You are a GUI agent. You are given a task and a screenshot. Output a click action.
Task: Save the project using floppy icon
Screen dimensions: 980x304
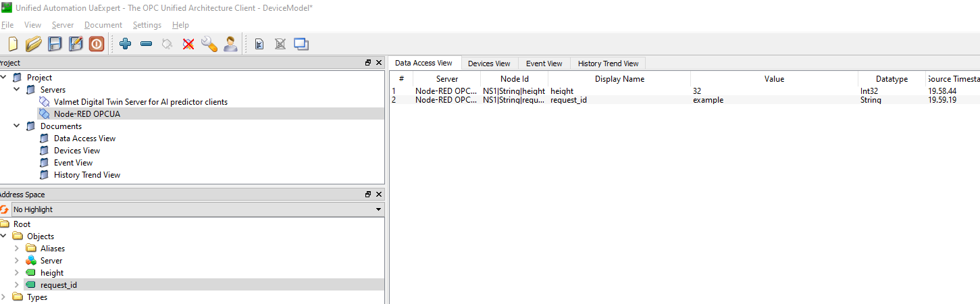55,44
